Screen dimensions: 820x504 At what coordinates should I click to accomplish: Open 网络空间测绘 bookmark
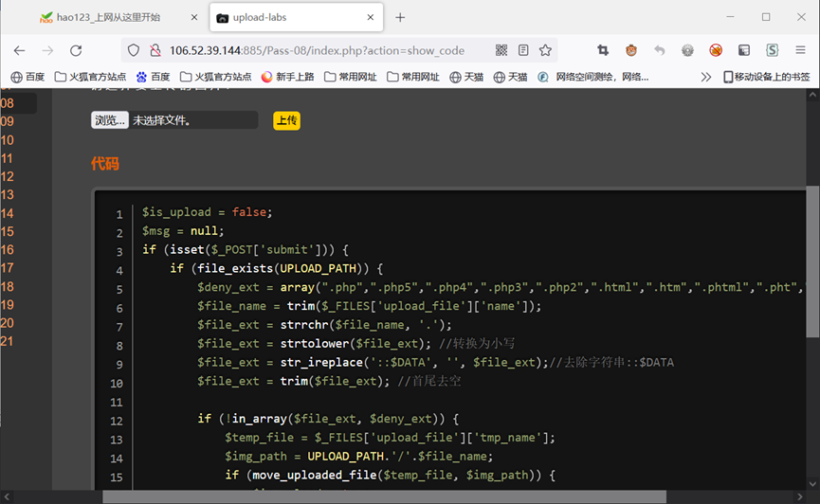click(x=593, y=77)
